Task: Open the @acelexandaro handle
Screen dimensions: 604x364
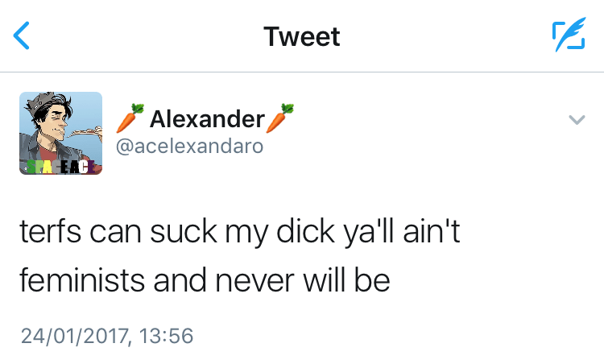Action: tap(189, 146)
